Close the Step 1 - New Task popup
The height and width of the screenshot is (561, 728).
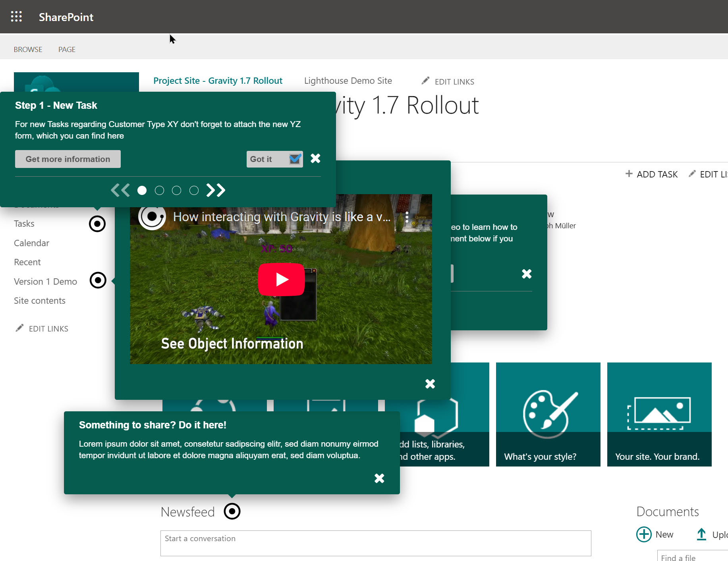tap(315, 158)
